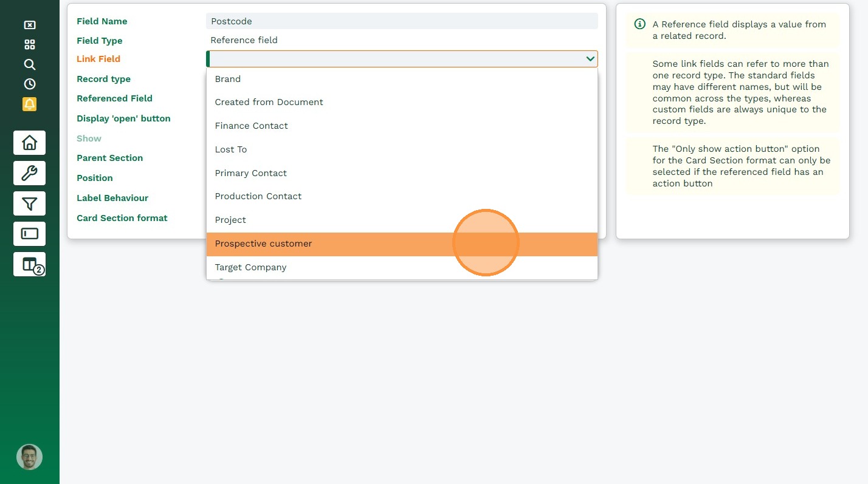
Task: Click the field layout rectangle icon
Action: (29, 234)
